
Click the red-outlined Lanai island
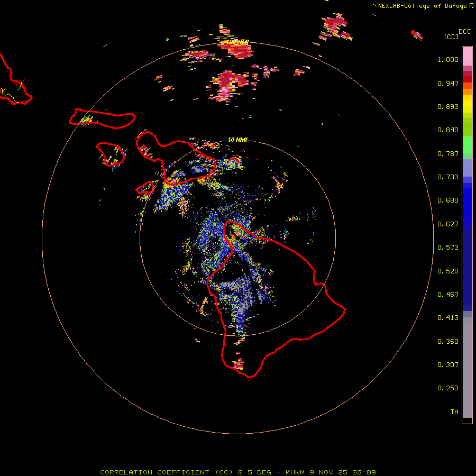(x=111, y=154)
